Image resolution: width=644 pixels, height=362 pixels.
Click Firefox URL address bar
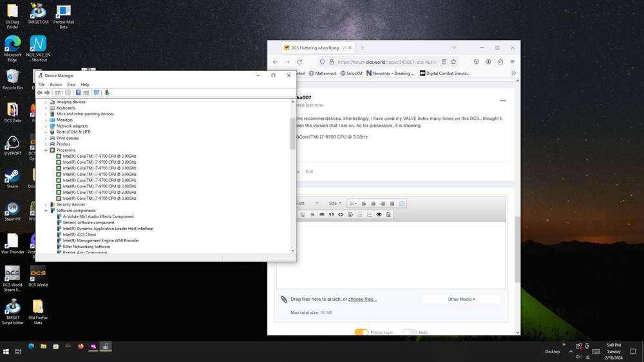pos(387,62)
